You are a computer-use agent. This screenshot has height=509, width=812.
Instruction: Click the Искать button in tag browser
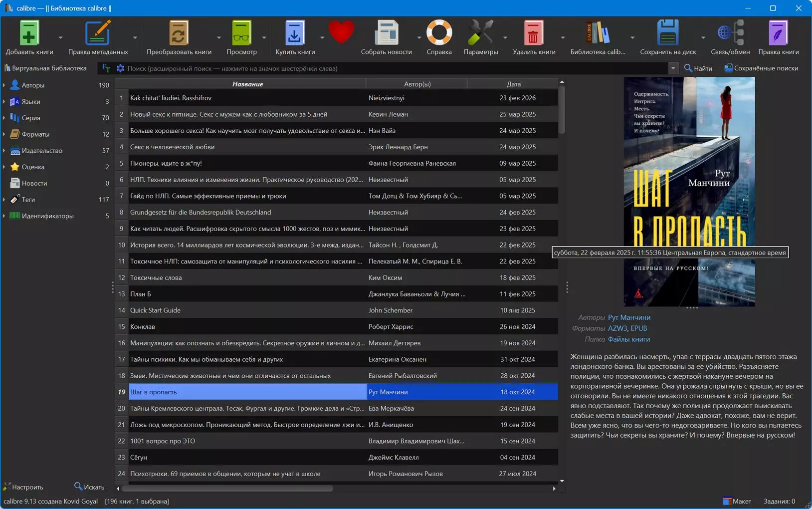pos(89,487)
